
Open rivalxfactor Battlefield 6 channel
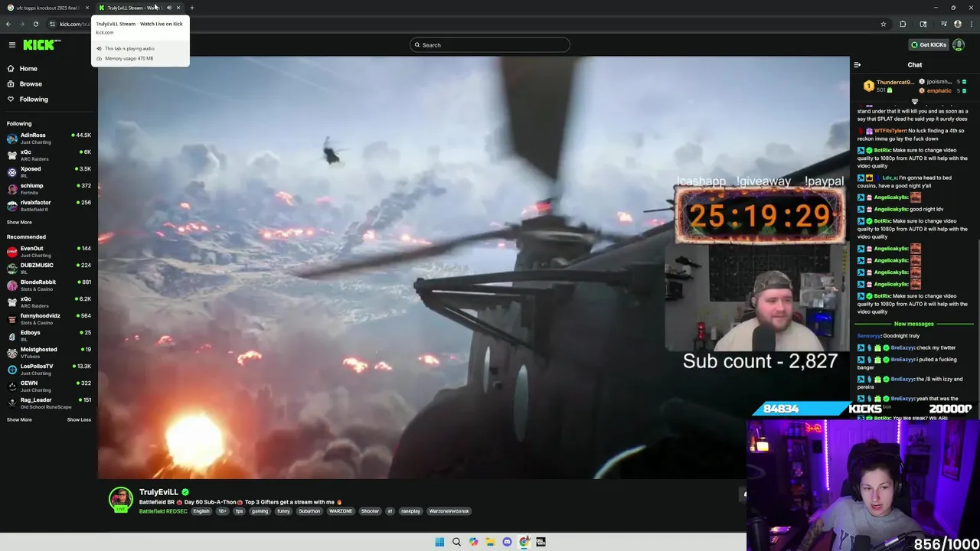tap(49, 206)
